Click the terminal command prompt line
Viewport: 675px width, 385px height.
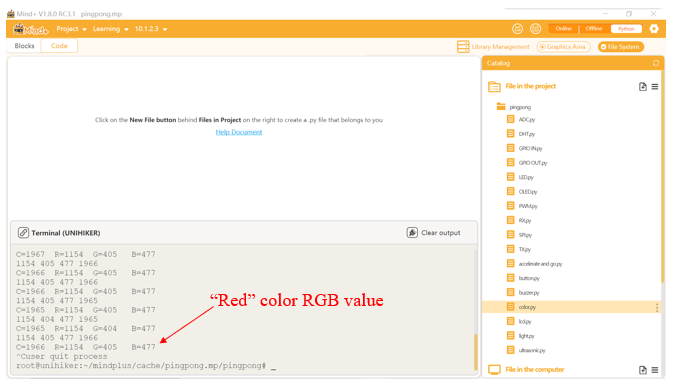click(x=146, y=366)
